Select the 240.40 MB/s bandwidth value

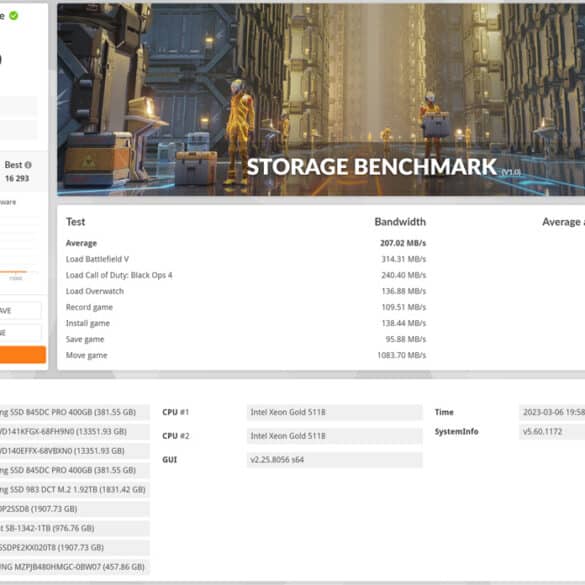pyautogui.click(x=404, y=275)
